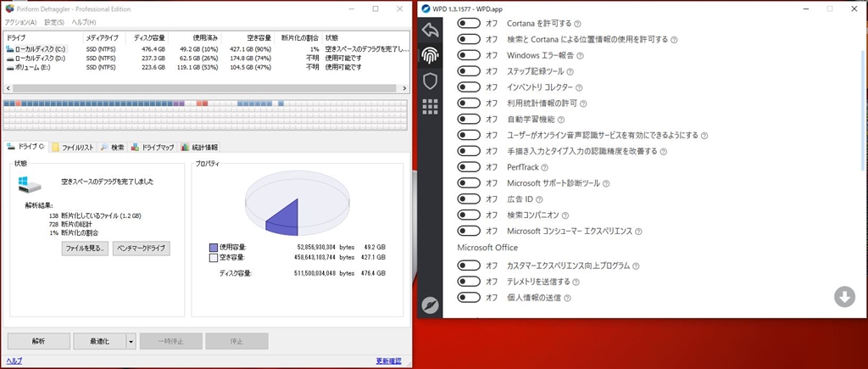Click the 最適化 button
868x369 pixels.
tap(100, 341)
